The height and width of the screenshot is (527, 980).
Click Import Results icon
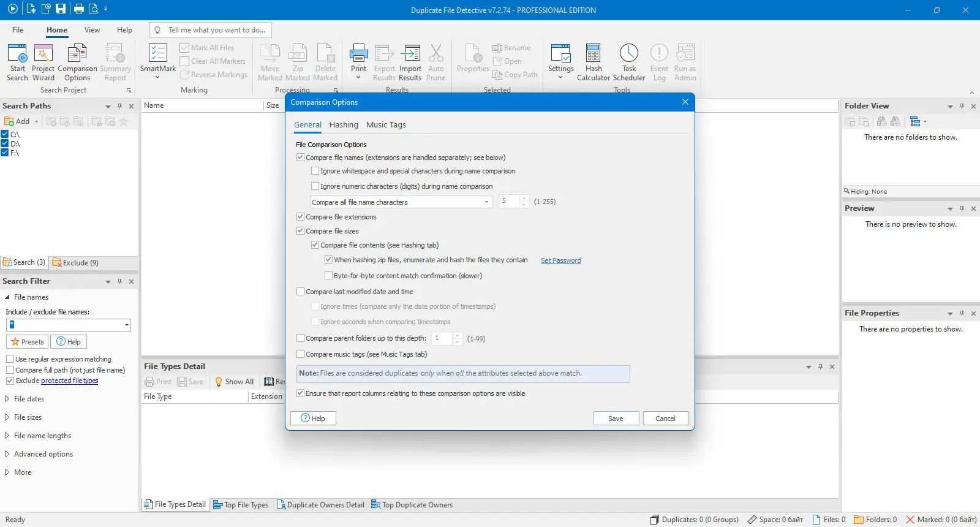pos(410,62)
